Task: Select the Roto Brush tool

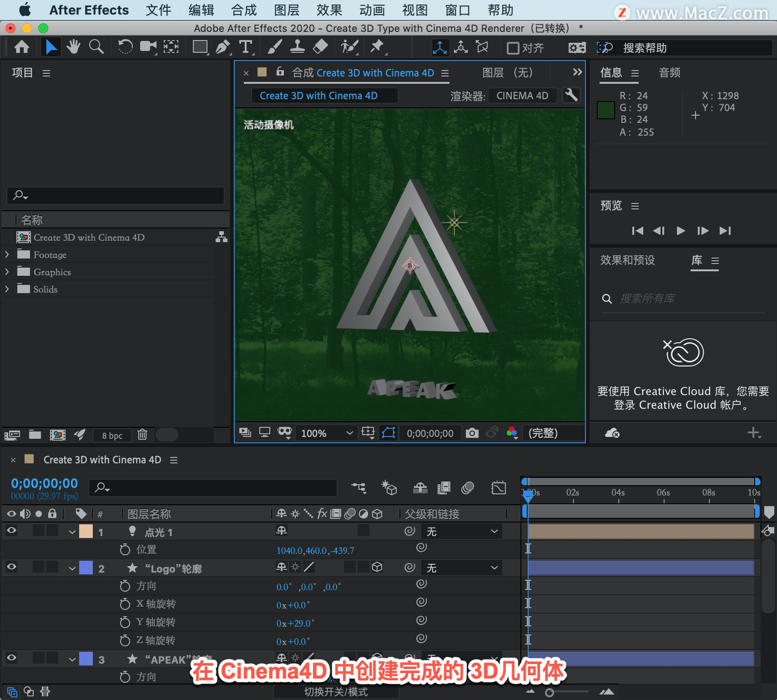Action: click(x=350, y=47)
